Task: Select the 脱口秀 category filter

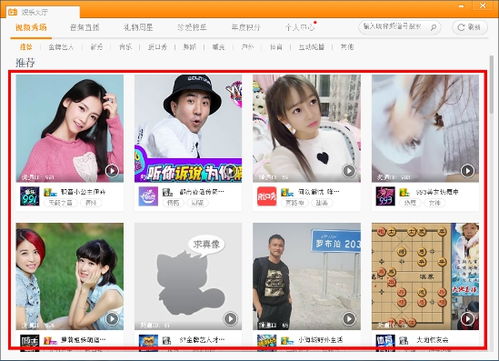Action: tap(157, 47)
